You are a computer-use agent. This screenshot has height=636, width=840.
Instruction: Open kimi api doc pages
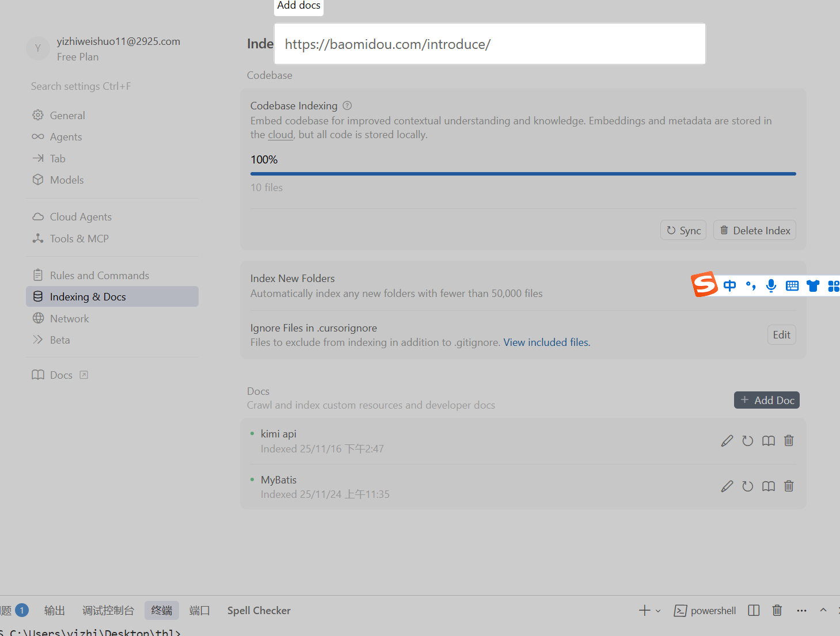coord(769,441)
